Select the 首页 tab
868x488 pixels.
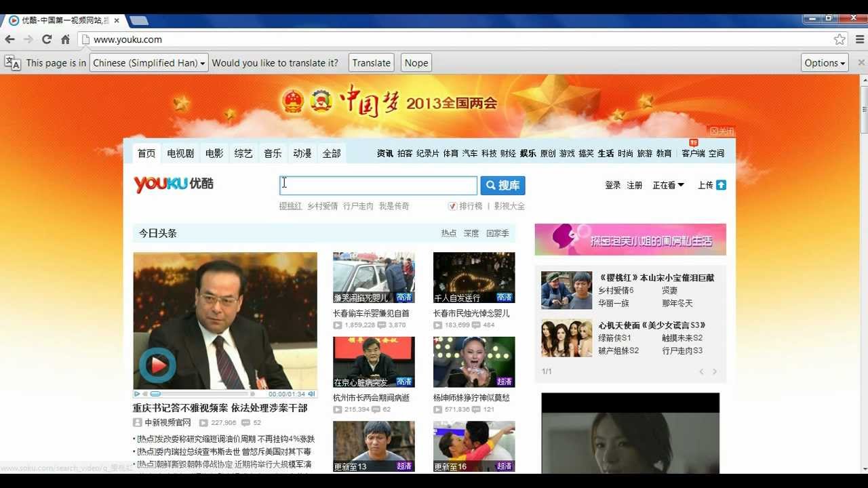[146, 153]
